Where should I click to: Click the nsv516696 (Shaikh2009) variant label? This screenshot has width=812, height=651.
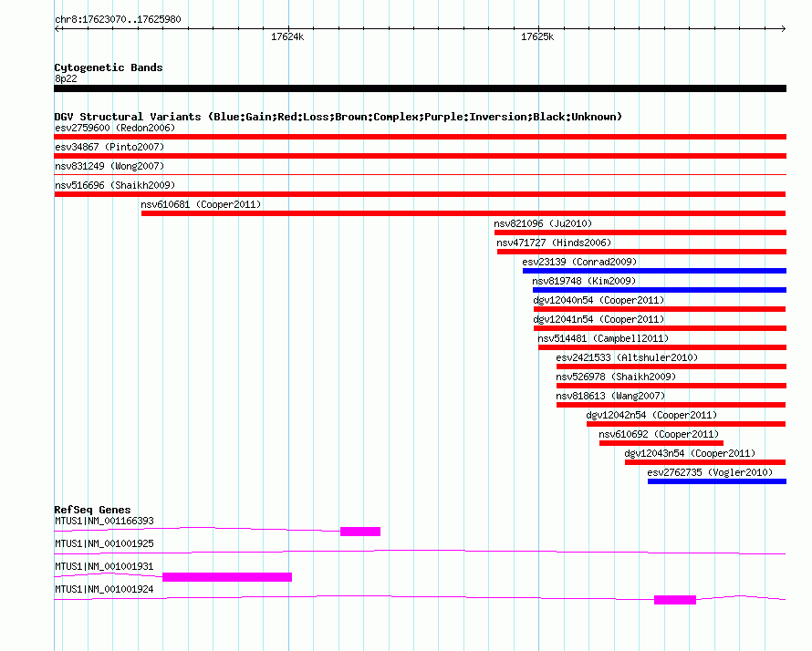(115, 185)
